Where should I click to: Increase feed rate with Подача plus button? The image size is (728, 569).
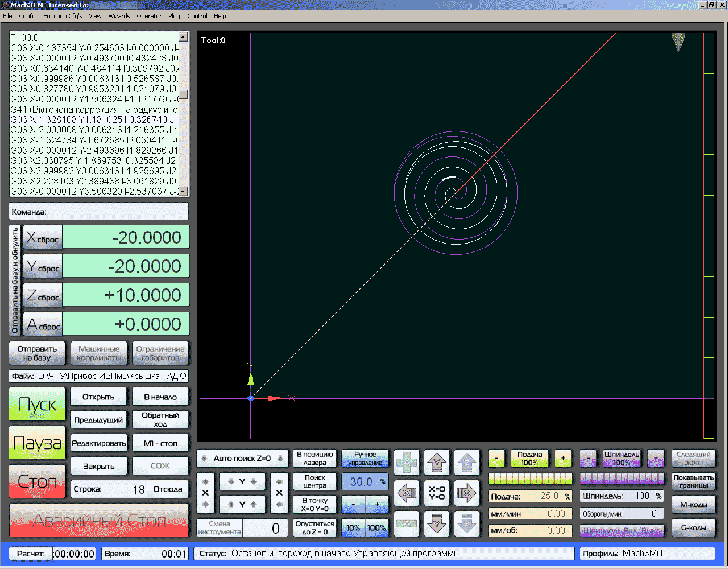point(563,459)
